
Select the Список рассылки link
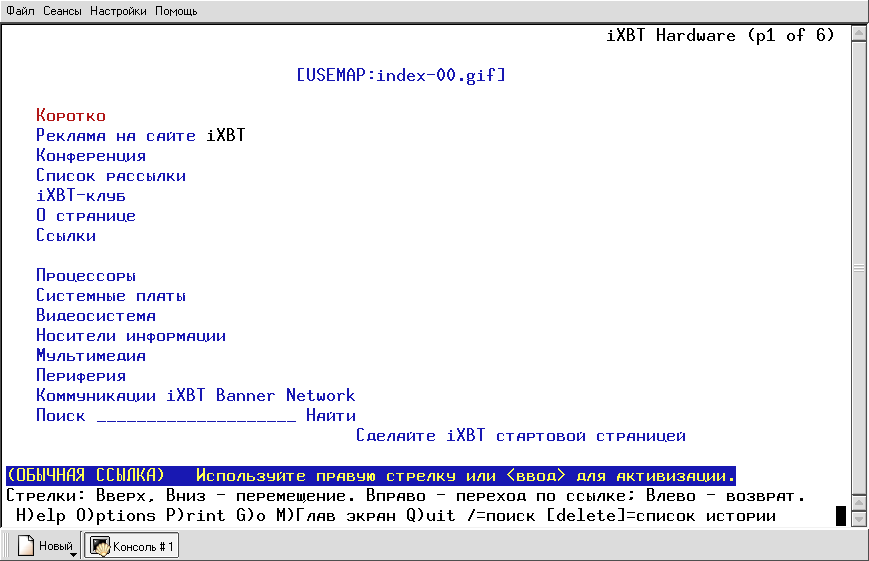(x=111, y=176)
